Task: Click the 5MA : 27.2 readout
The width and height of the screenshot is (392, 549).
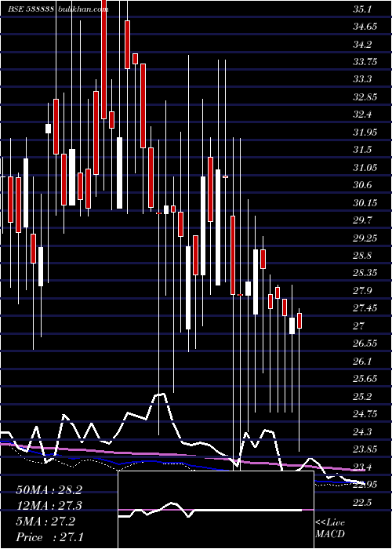Action: click(45, 522)
